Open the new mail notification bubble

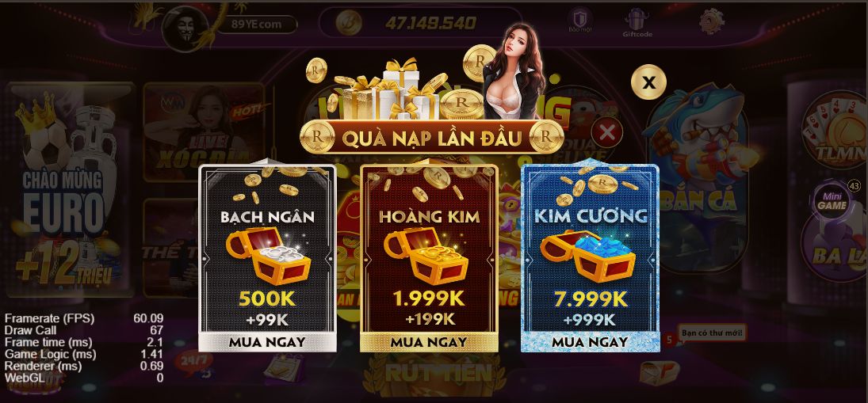713,333
